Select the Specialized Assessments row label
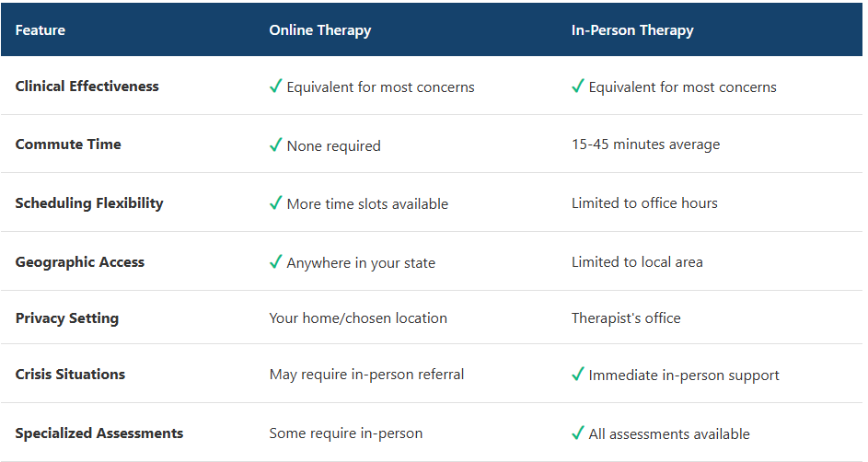The height and width of the screenshot is (462, 868). [x=99, y=433]
